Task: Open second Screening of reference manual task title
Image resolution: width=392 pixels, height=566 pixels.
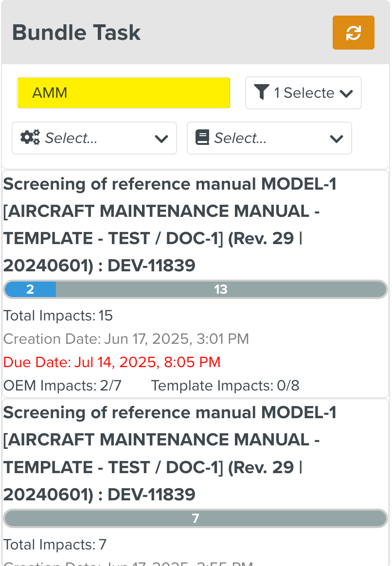Action: coord(170,453)
